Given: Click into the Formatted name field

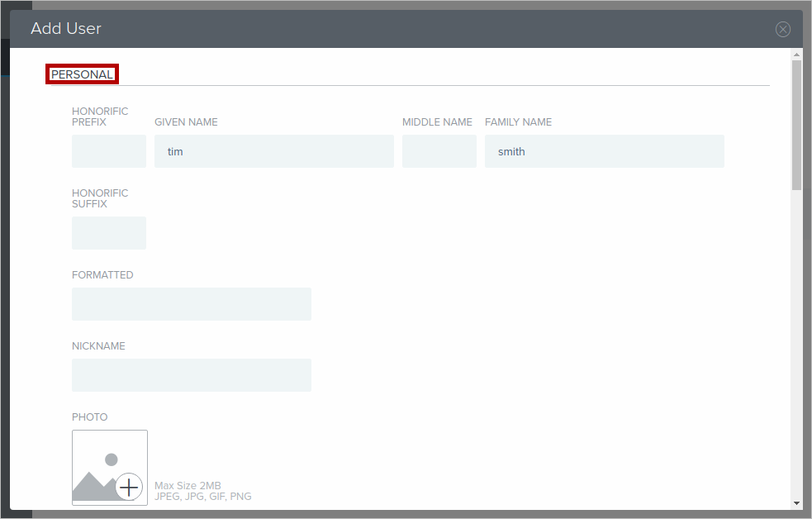Looking at the screenshot, I should [x=191, y=304].
